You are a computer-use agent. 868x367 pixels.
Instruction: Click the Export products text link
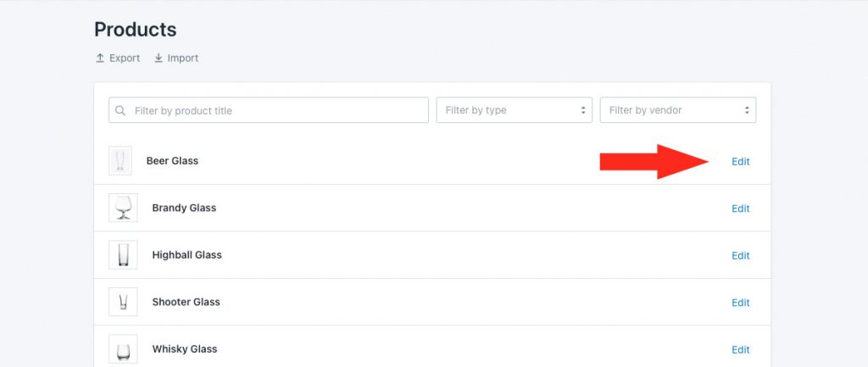click(x=125, y=58)
